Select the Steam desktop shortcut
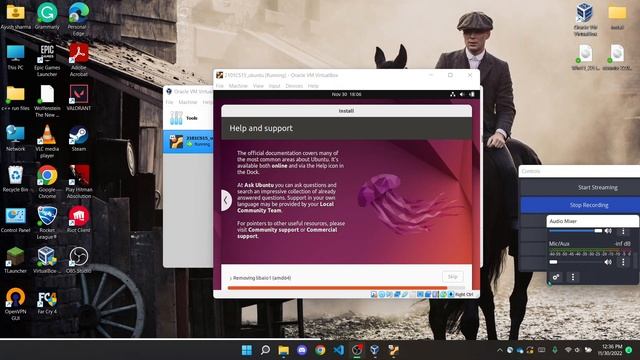 pyautogui.click(x=78, y=138)
